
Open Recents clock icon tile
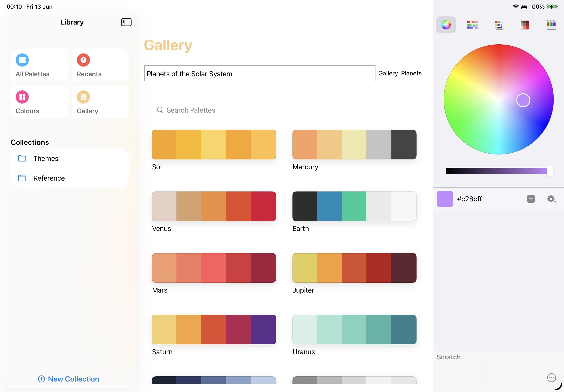[100, 65]
